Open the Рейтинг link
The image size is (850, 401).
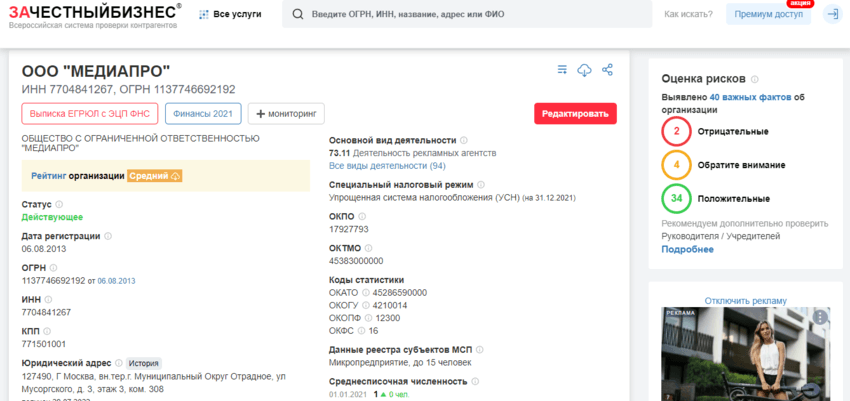49,176
